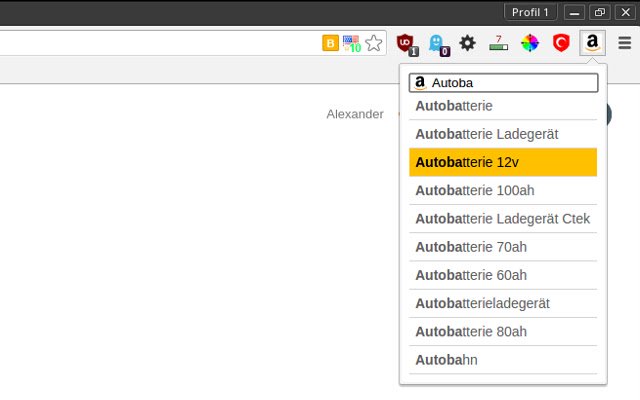Open the black gear extension icon
This screenshot has width=640, height=400.
tap(467, 43)
